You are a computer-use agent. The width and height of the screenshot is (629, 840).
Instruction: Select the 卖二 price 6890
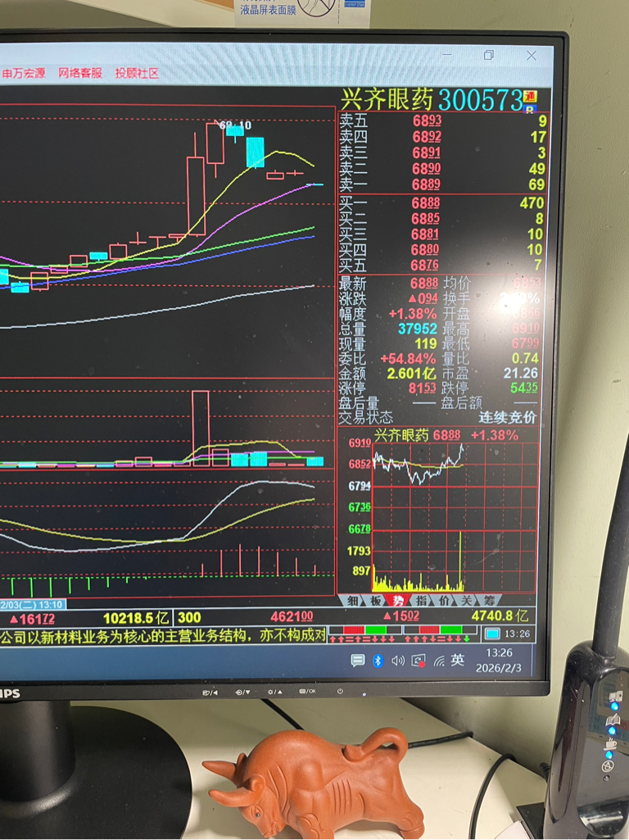[x=427, y=169]
